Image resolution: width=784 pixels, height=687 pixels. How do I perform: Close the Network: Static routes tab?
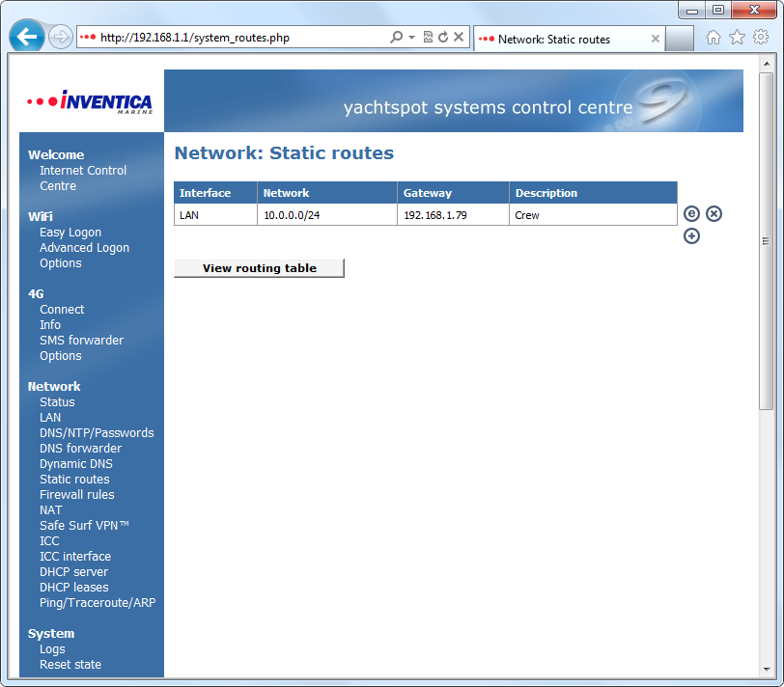655,39
